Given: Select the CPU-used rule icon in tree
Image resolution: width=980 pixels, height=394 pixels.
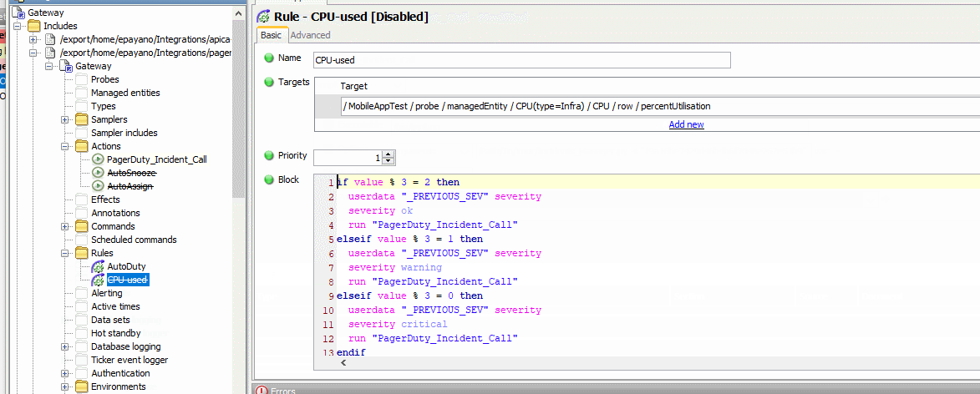Looking at the screenshot, I should 98,280.
